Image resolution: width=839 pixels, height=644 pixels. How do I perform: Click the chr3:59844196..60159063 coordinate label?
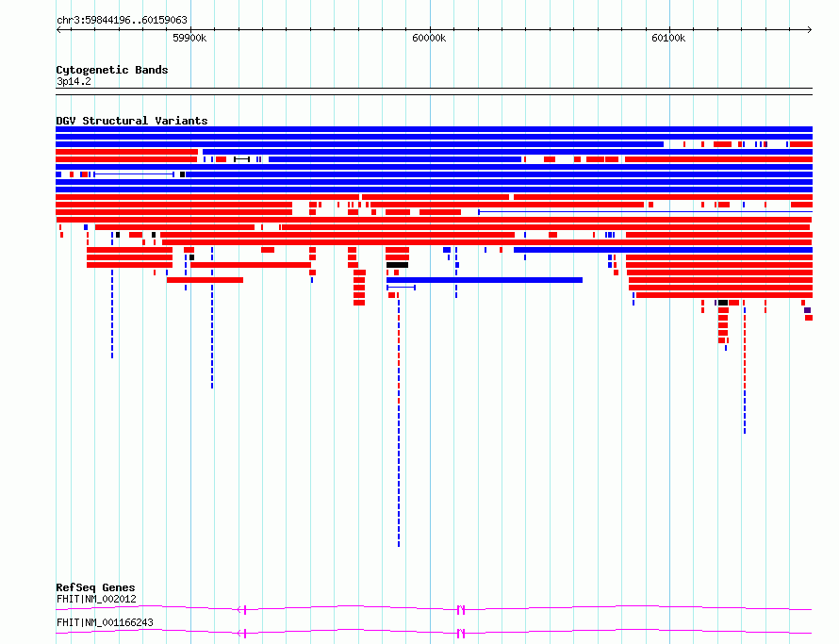pyautogui.click(x=122, y=20)
